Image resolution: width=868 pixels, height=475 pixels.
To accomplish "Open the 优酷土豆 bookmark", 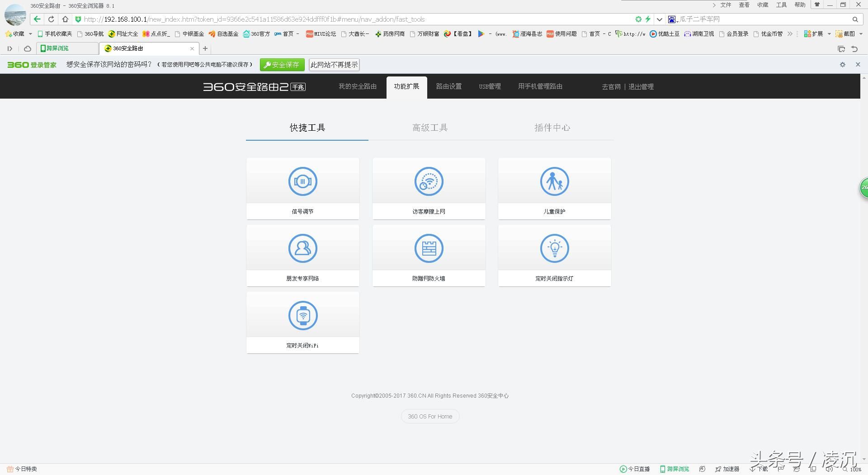I will point(665,34).
